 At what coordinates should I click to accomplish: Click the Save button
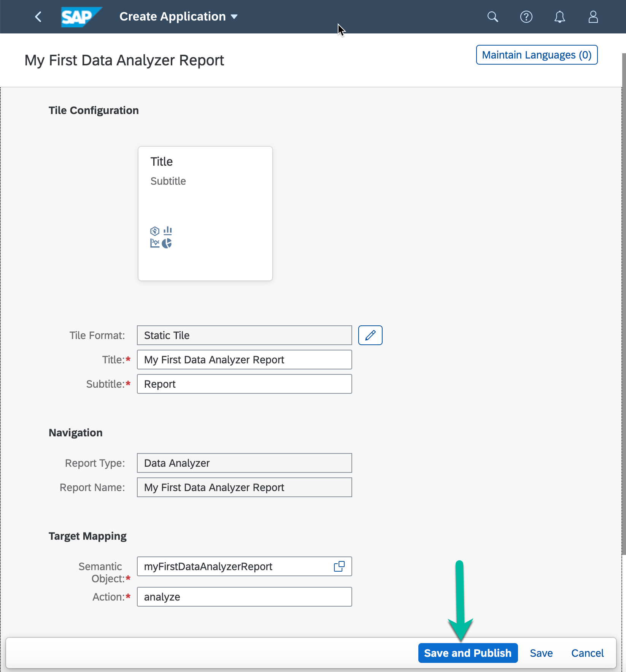541,653
